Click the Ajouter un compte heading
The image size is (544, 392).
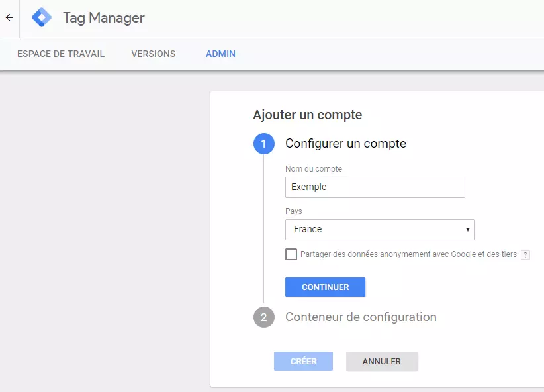(307, 115)
